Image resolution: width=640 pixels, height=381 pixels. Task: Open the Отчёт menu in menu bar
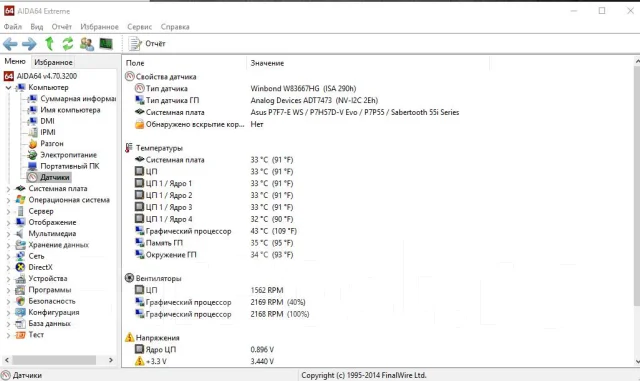pyautogui.click(x=61, y=27)
